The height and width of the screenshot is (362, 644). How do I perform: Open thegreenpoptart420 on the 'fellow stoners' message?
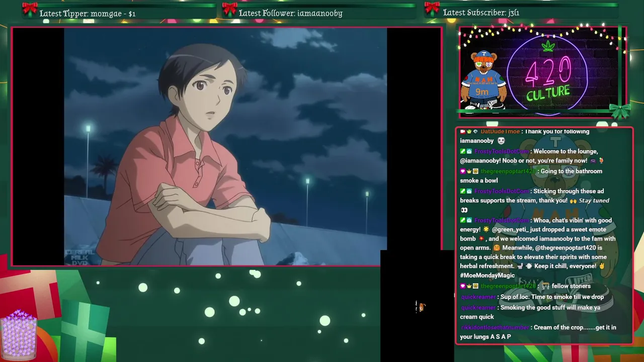click(x=508, y=286)
